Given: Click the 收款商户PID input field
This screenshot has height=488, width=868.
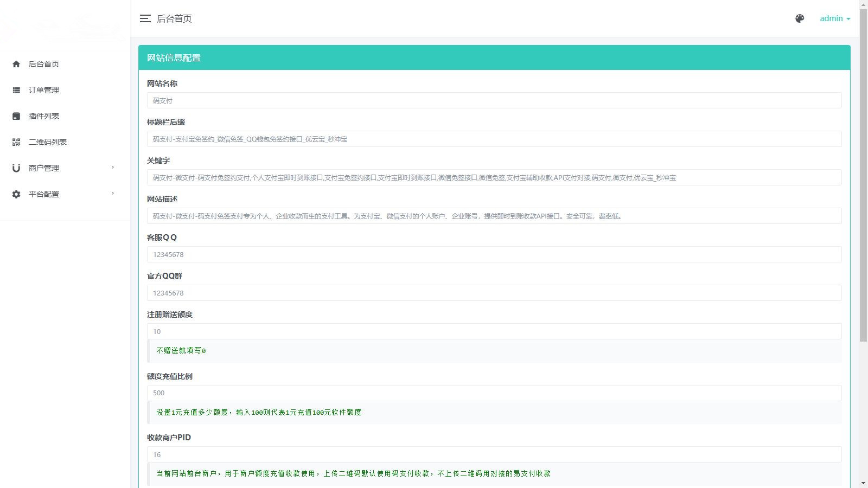Looking at the screenshot, I should [494, 454].
